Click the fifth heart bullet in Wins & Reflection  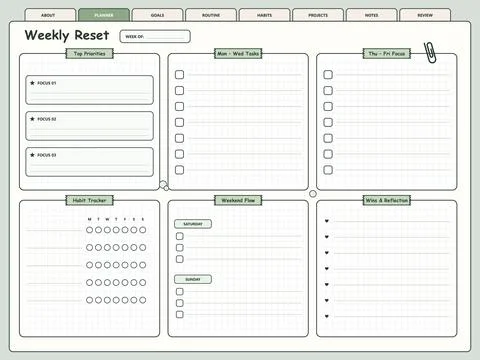click(x=327, y=284)
